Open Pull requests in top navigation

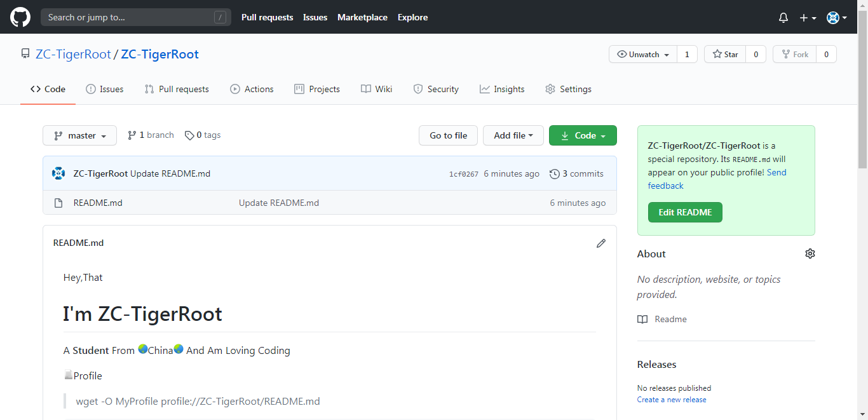point(267,17)
